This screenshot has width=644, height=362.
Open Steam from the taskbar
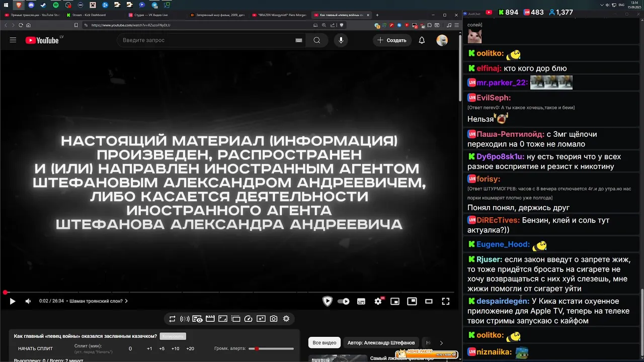coord(43,5)
